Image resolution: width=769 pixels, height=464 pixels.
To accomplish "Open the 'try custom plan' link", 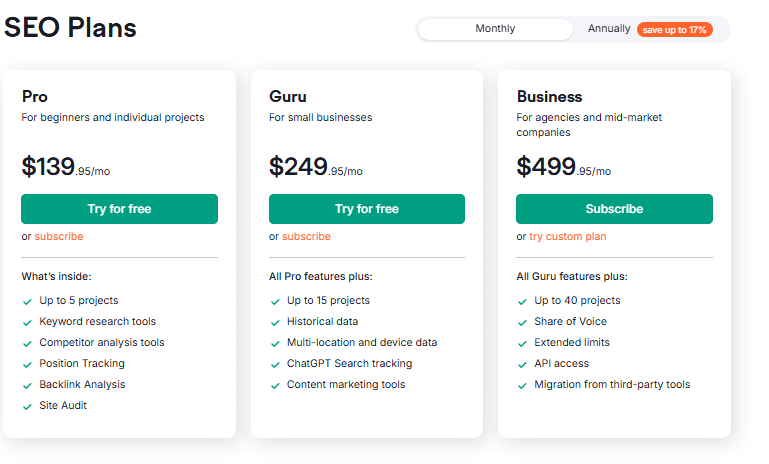I will click(x=568, y=236).
